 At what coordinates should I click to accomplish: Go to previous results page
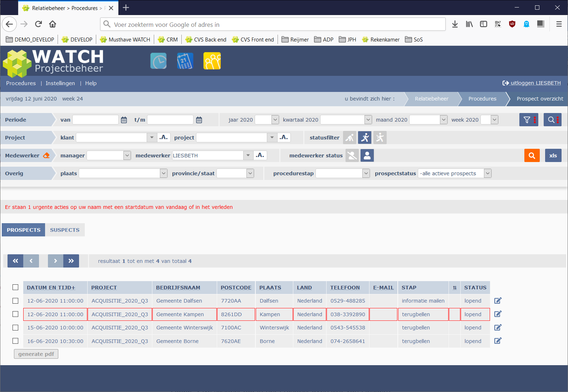(31, 261)
